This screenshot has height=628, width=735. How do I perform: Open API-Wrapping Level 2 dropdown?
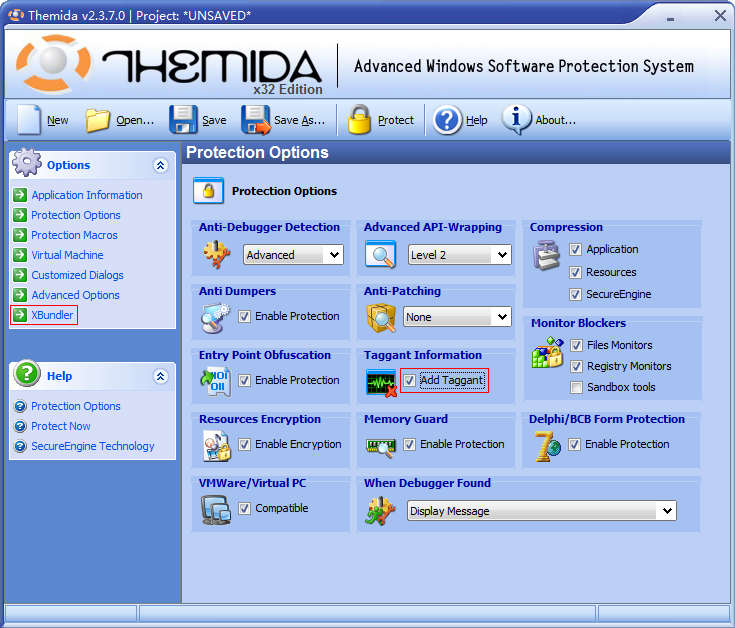[459, 255]
